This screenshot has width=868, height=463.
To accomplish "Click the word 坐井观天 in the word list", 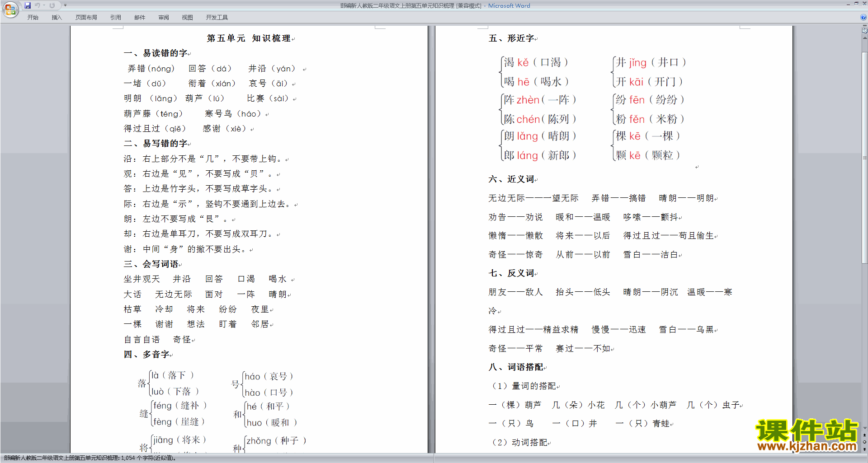I will pos(142,279).
